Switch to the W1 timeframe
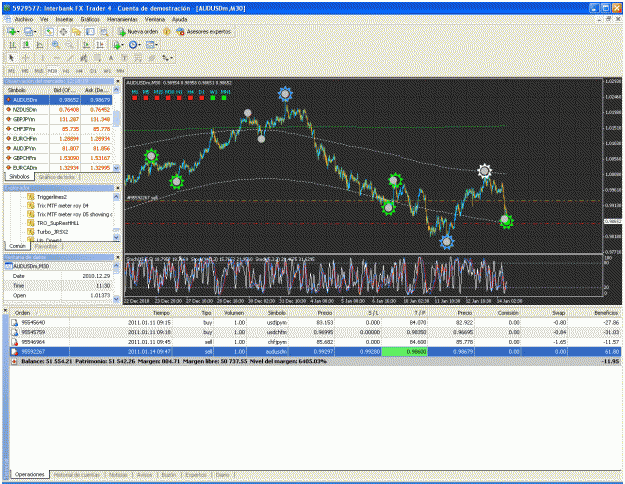The width and height of the screenshot is (625, 484). [107, 71]
